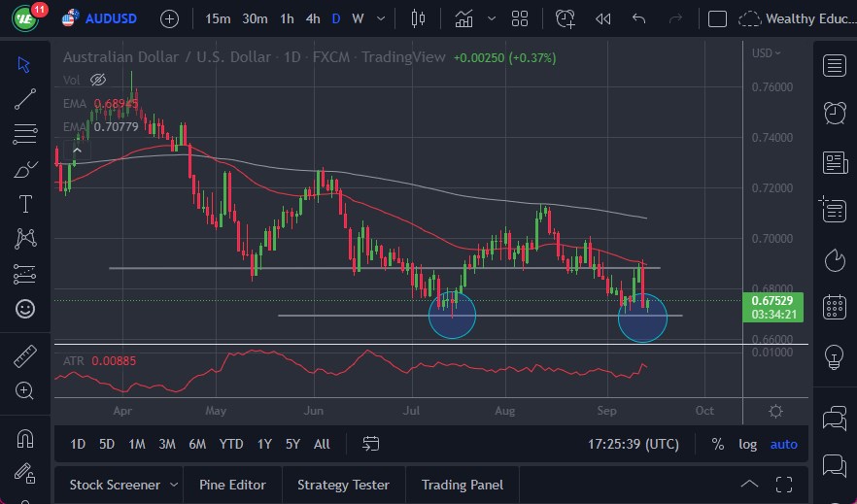Viewport: 857px width, 504px height.
Task: Select the Trend Line drawing tool
Action: point(25,99)
